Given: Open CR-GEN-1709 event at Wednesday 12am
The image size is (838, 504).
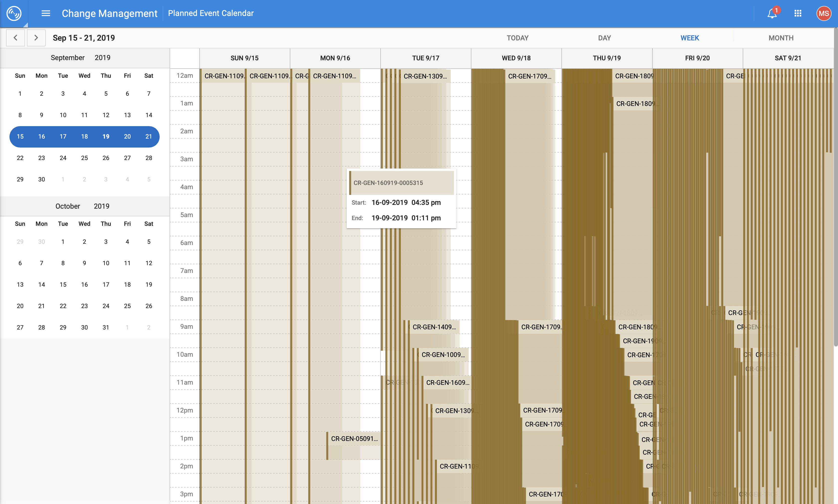Looking at the screenshot, I should (x=529, y=77).
